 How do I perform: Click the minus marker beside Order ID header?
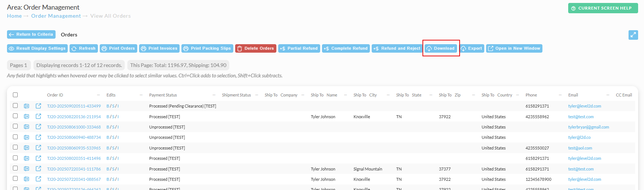pyautogui.click(x=98, y=95)
